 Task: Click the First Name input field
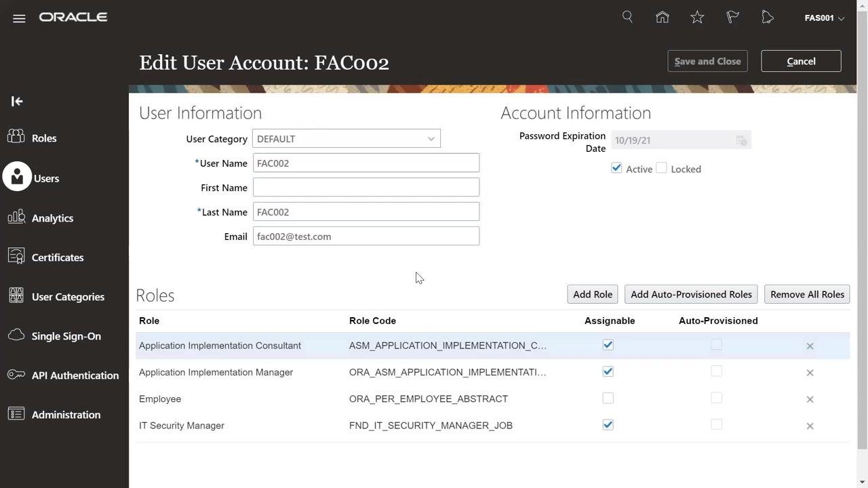pyautogui.click(x=366, y=187)
